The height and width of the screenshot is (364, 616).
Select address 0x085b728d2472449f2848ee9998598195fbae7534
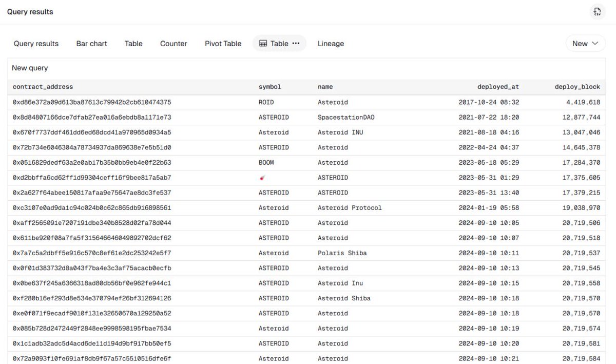pyautogui.click(x=92, y=328)
